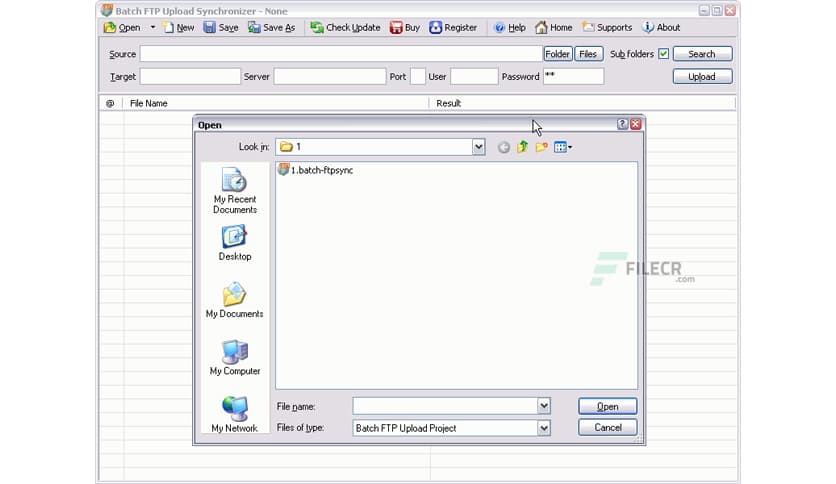The image size is (836, 484).
Task: Click the Open toolbar button
Action: [123, 28]
